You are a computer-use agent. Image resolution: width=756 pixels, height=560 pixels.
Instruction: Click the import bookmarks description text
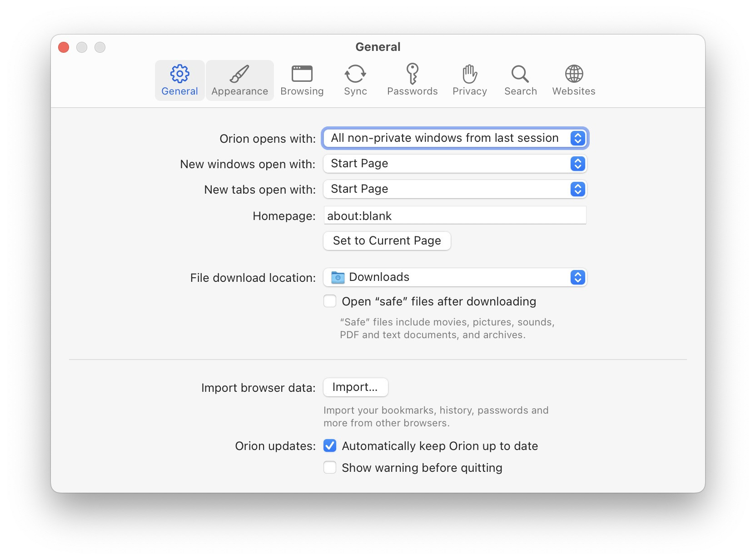[436, 416]
